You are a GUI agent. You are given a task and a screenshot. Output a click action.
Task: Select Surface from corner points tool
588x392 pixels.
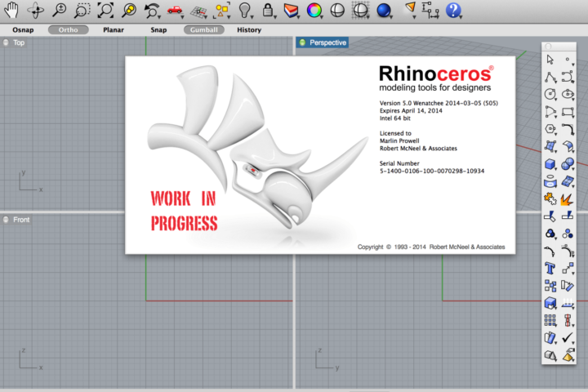pos(550,147)
